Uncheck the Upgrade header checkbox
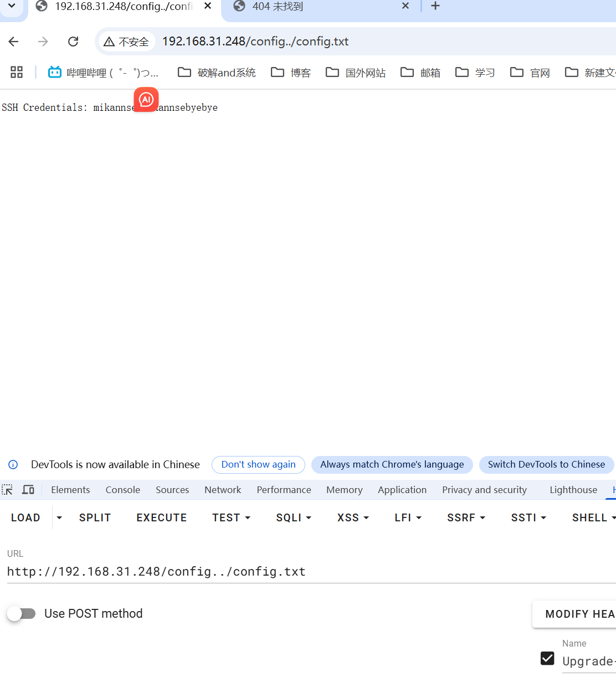Image resolution: width=616 pixels, height=682 pixels. pos(547,658)
